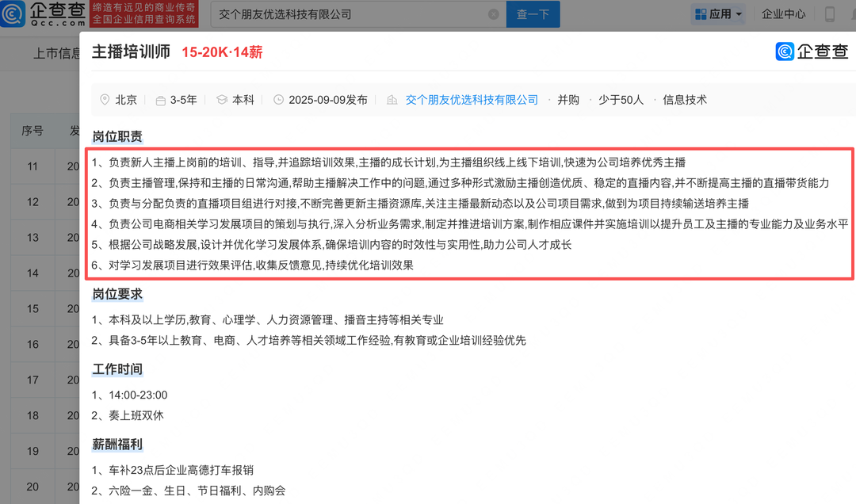Click the 信息技术 industry tag
Viewport: 856px width, 504px height.
[684, 100]
